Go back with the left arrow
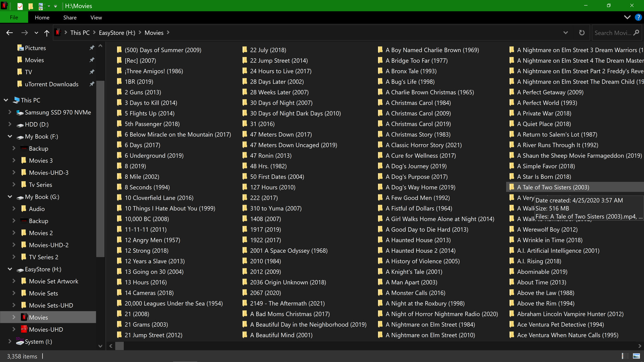Viewport: 644px width, 362px height. coord(9,33)
